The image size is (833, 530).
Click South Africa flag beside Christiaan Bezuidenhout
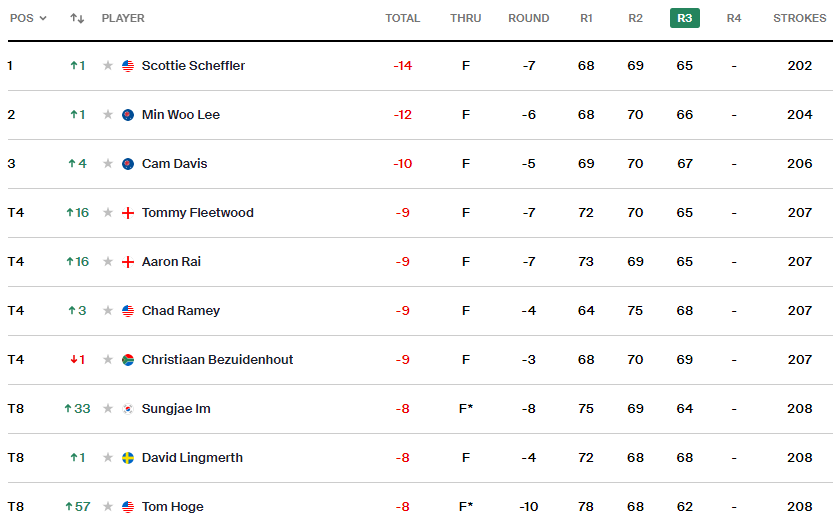pos(128,360)
